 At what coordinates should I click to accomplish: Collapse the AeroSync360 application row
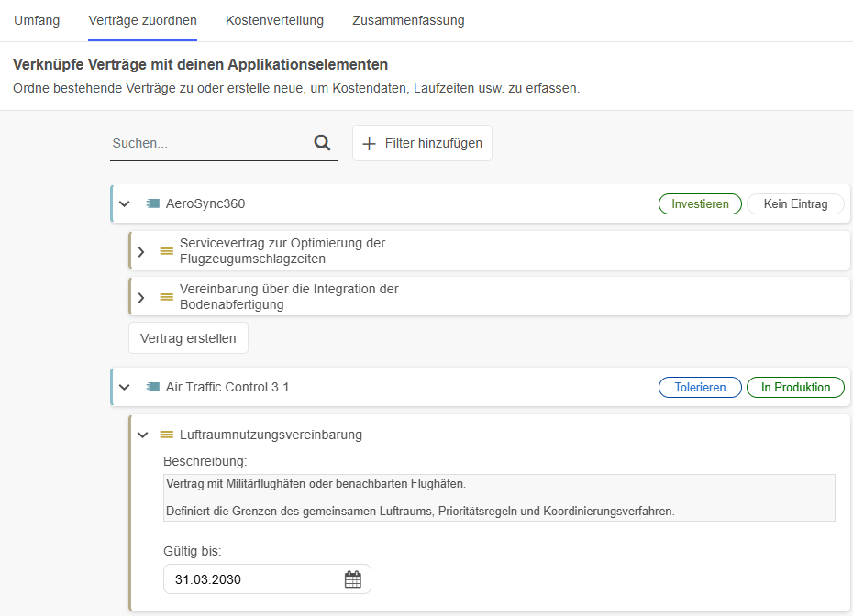point(125,203)
